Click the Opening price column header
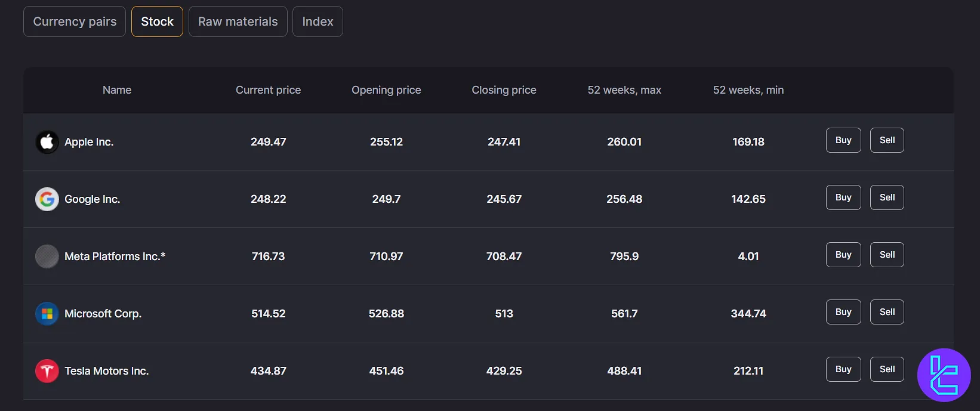 coord(386,90)
